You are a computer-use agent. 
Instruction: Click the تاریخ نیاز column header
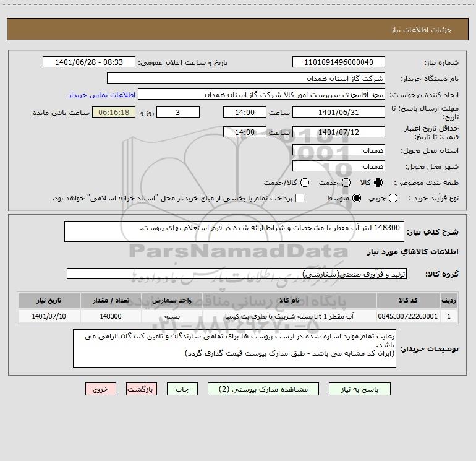click(x=49, y=300)
